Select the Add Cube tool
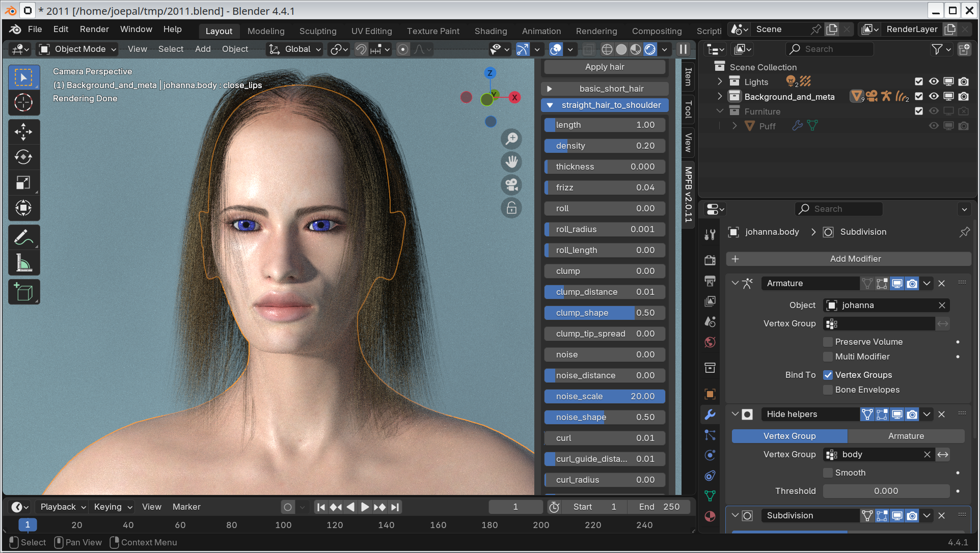Image resolution: width=980 pixels, height=553 pixels. 23,292
